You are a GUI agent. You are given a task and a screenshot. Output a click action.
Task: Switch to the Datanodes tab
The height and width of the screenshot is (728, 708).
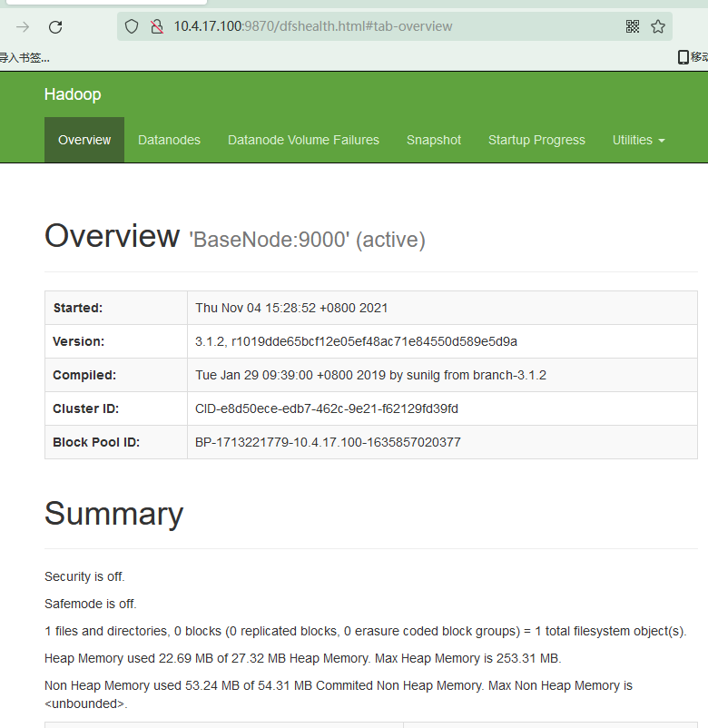pyautogui.click(x=169, y=140)
